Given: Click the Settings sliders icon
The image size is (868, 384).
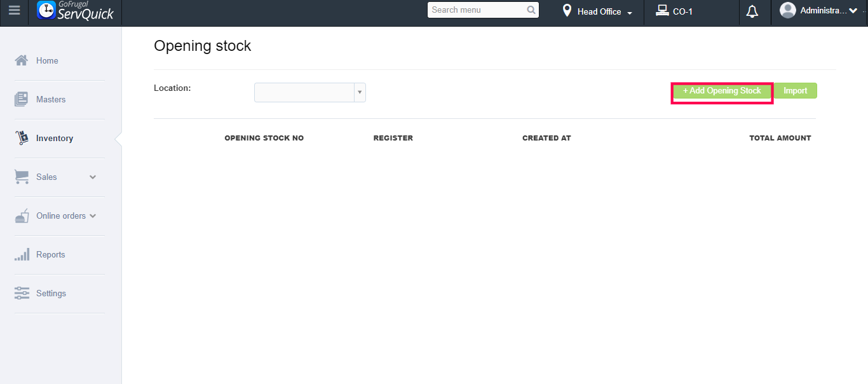Looking at the screenshot, I should click(22, 293).
